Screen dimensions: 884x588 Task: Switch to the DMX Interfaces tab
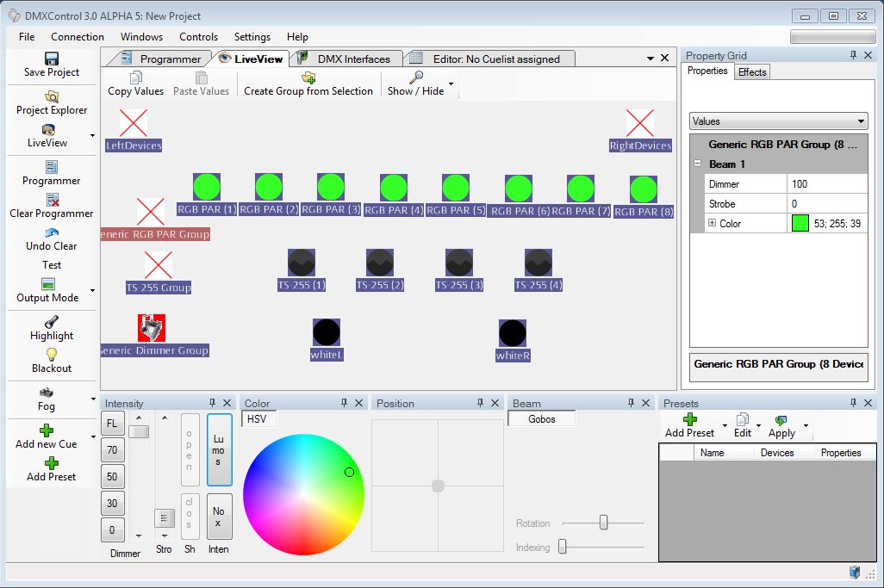[353, 59]
